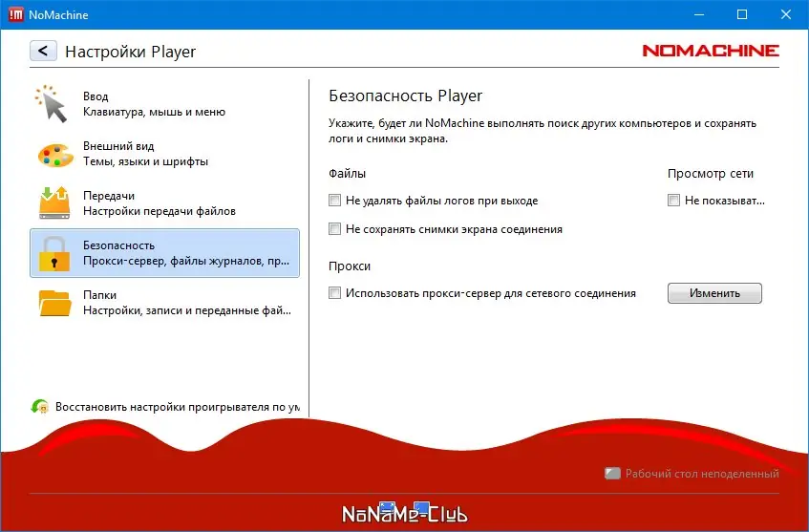Click the 'Настройки передачи файлов' subtitle
Viewport: 809px width, 532px height.
coord(160,211)
